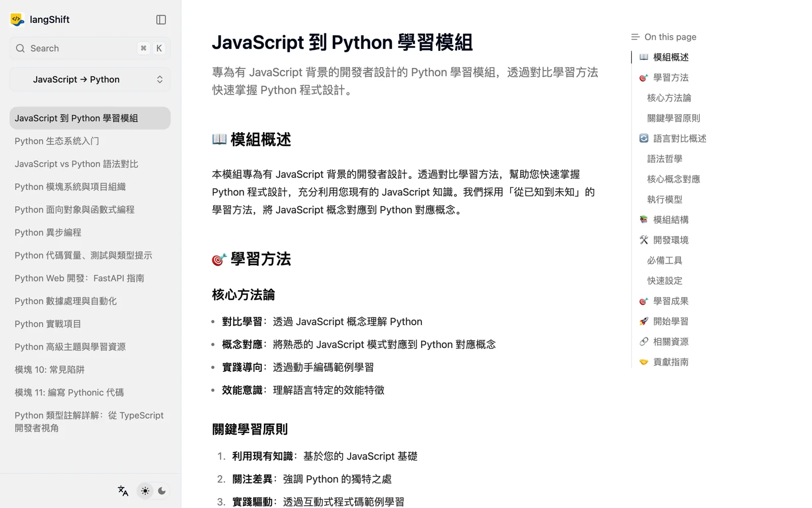The image size is (812, 508).
Task: Click the Search input field
Action: (90, 48)
